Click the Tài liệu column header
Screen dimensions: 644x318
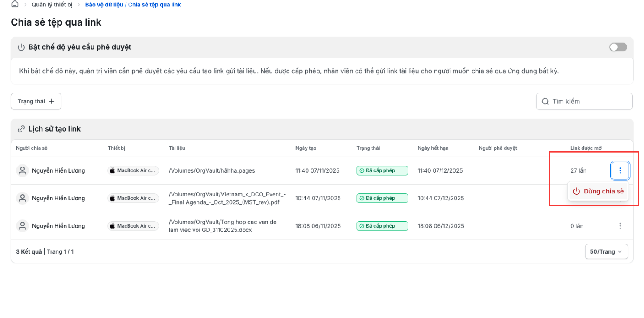pos(177,148)
